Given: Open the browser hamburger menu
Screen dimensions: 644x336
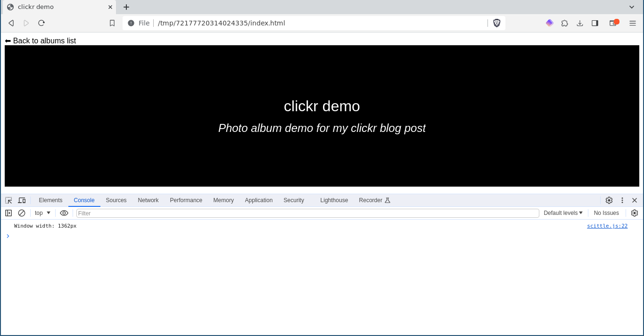Looking at the screenshot, I should click(633, 23).
